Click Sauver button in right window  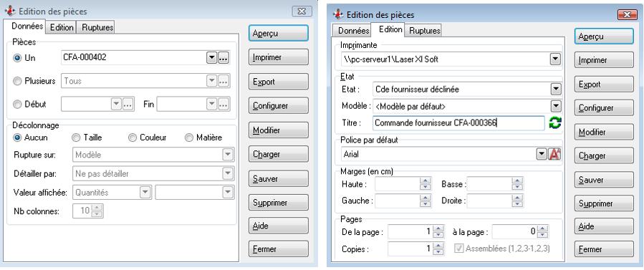click(604, 180)
